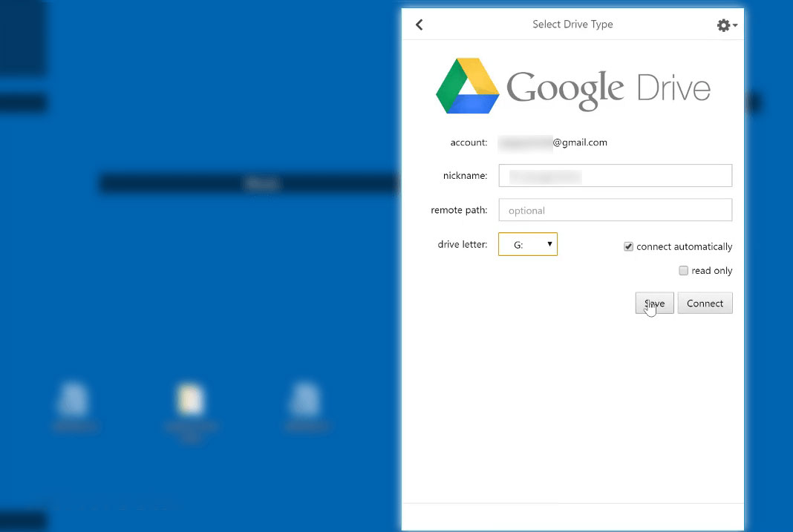Uncheck the connect automatically checkbox
The image size is (793, 532).
pyautogui.click(x=629, y=246)
